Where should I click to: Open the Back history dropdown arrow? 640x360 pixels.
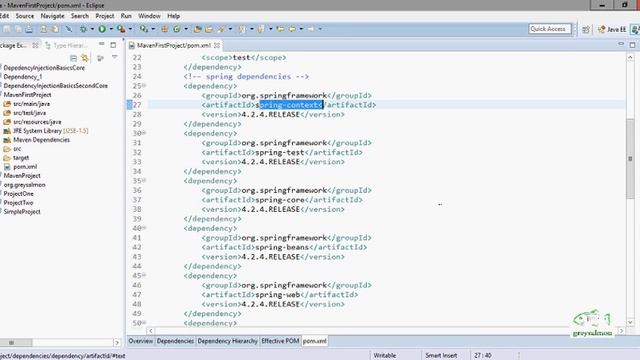[x=301, y=29]
